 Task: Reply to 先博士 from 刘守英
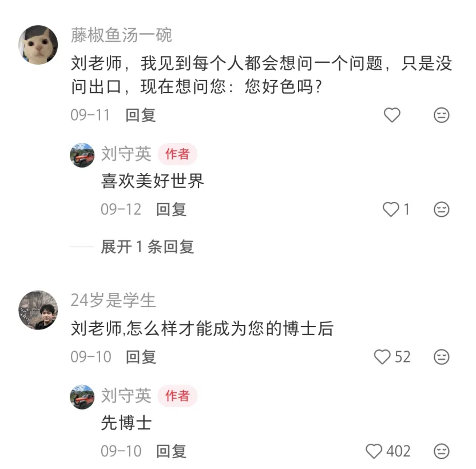coord(171,451)
